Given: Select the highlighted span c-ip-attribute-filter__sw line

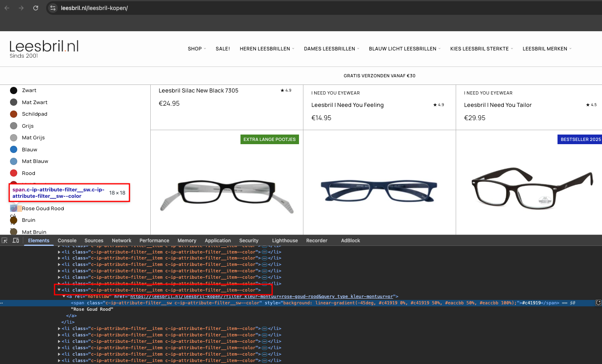Looking at the screenshot, I should [301, 303].
